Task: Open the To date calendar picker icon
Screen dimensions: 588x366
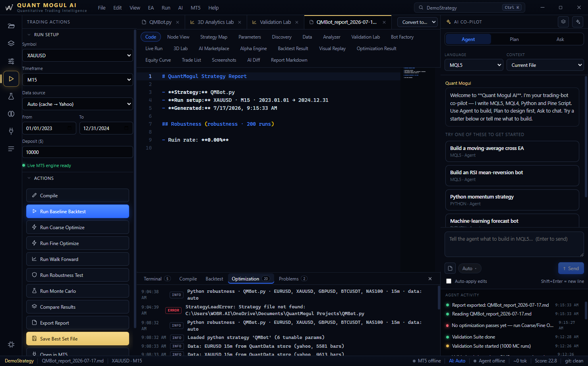Action: pos(127,128)
